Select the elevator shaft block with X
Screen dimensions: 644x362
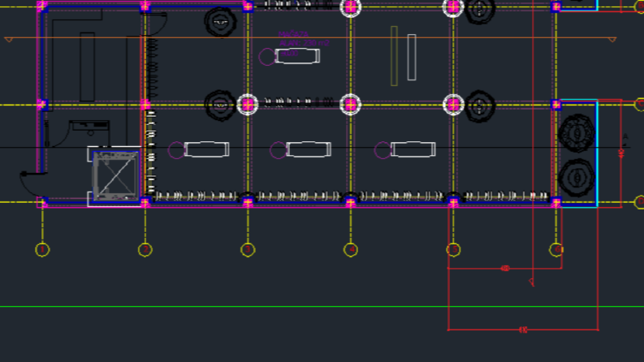click(x=116, y=176)
